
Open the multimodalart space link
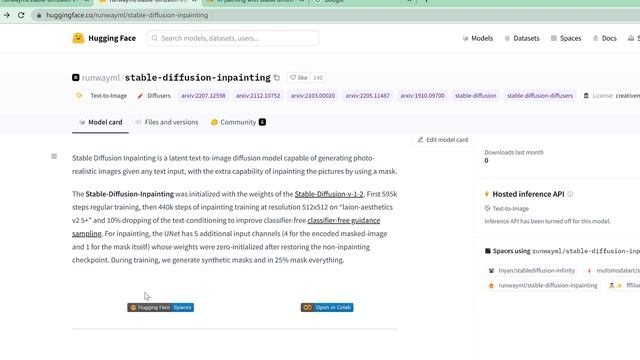[612, 271]
